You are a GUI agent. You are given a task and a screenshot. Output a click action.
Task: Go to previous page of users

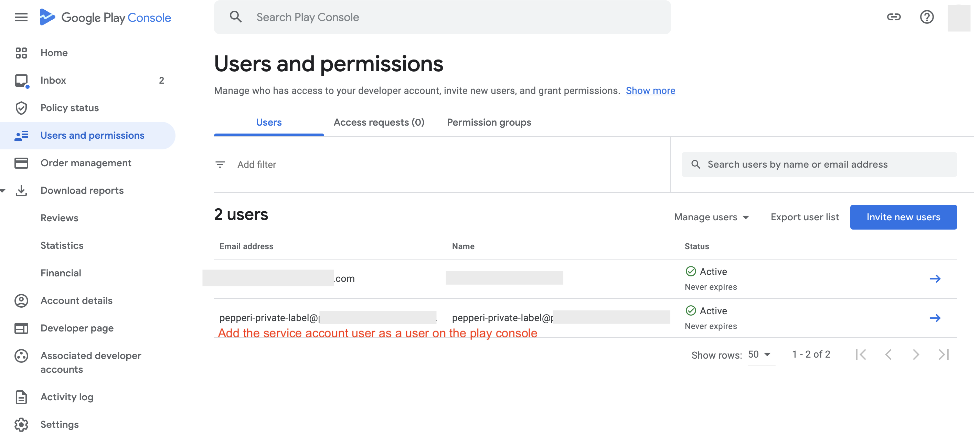[x=888, y=355]
